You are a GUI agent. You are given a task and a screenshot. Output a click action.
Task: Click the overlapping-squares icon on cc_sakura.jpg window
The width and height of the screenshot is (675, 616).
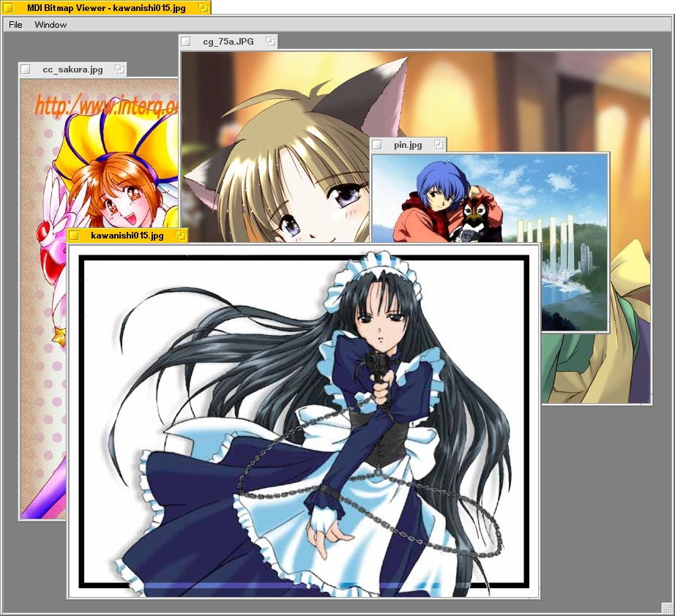pos(120,70)
